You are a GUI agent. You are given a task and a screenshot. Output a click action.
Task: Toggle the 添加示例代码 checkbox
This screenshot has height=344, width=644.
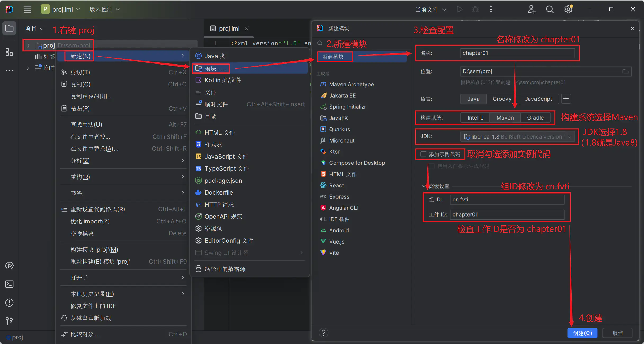click(x=423, y=154)
